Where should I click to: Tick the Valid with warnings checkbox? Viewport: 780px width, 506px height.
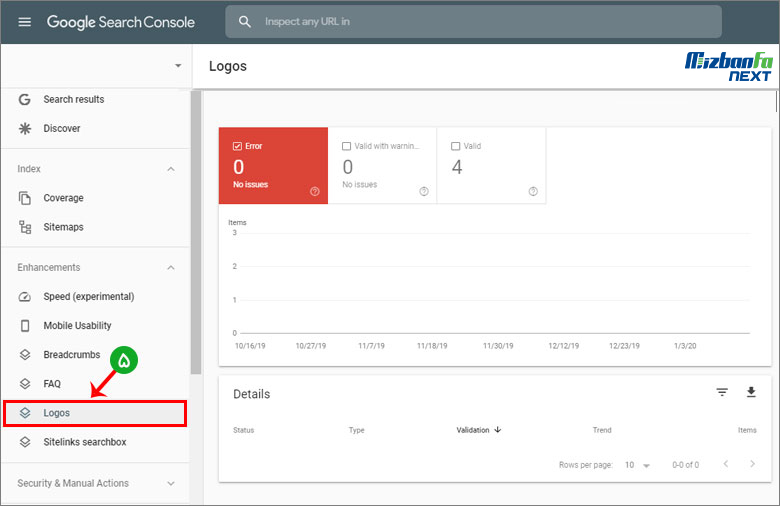[x=346, y=146]
